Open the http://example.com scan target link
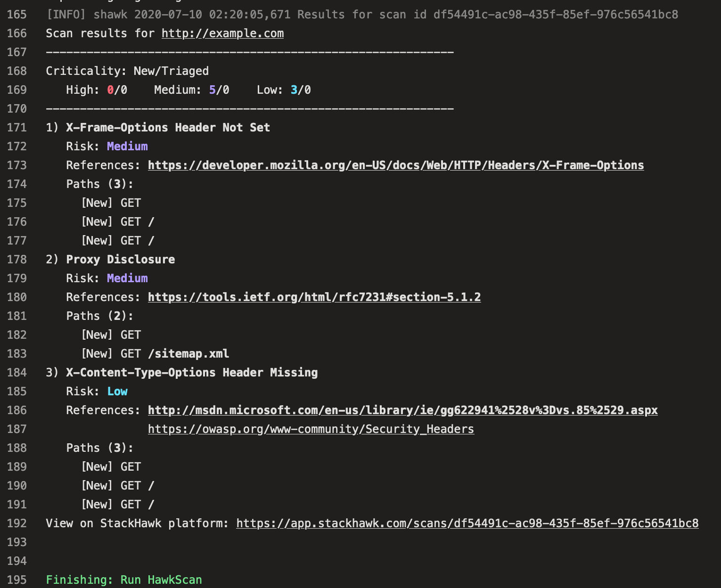The width and height of the screenshot is (721, 588). point(222,33)
